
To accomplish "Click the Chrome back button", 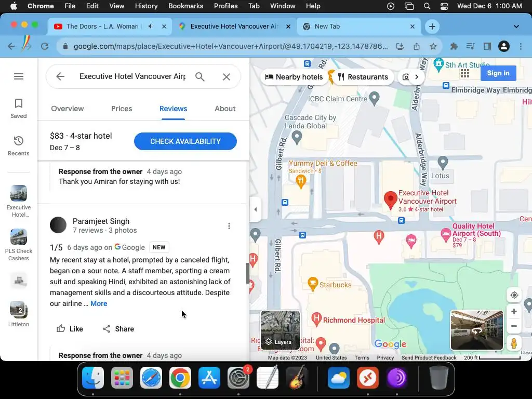I will click(x=11, y=46).
